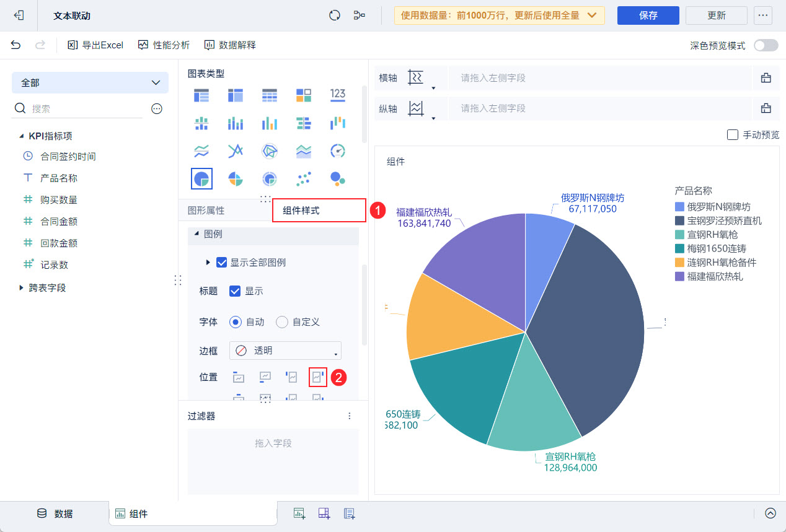Click the redo arrow icon
Viewport: 786px width, 532px height.
pyautogui.click(x=40, y=45)
